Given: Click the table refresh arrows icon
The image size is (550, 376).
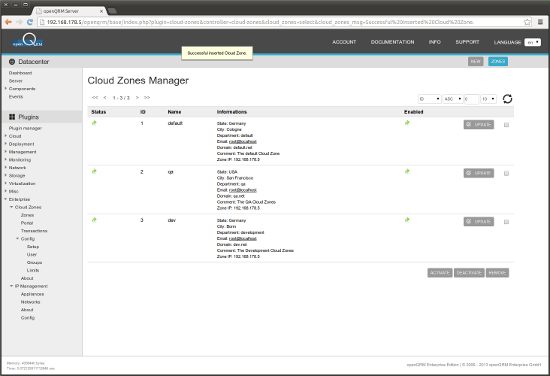Looking at the screenshot, I should coord(507,99).
